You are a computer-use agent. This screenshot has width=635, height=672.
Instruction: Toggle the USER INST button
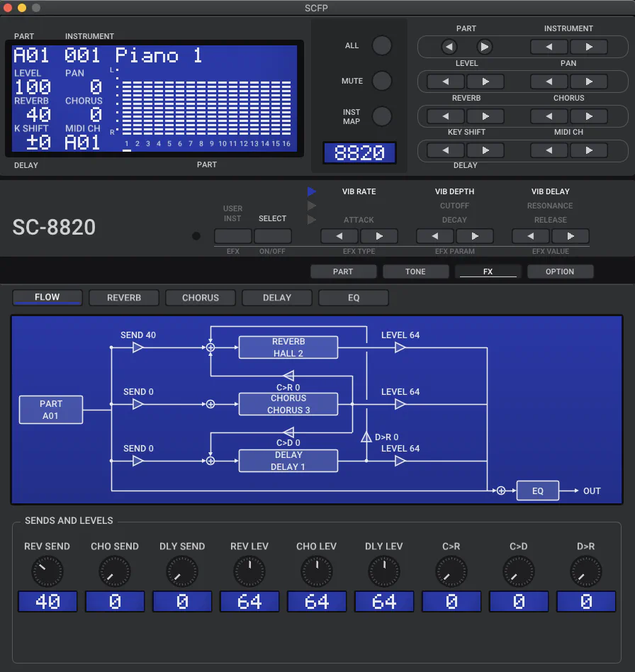tap(233, 236)
